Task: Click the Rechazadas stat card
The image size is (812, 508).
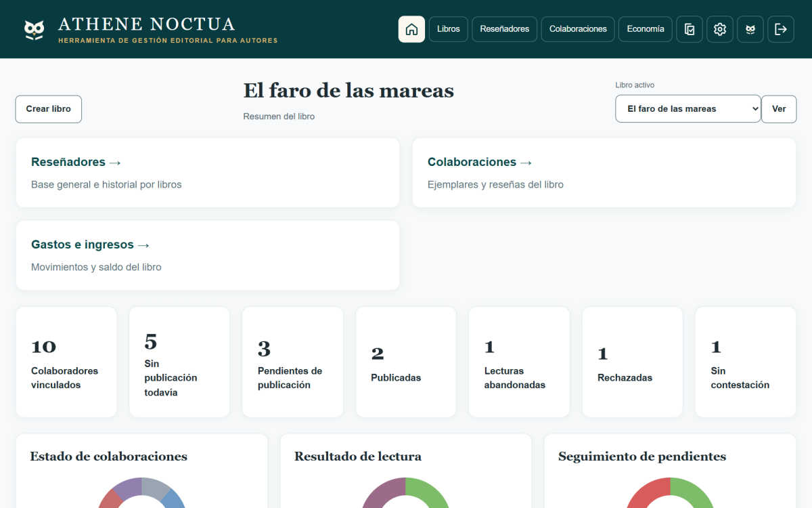Action: tap(633, 362)
